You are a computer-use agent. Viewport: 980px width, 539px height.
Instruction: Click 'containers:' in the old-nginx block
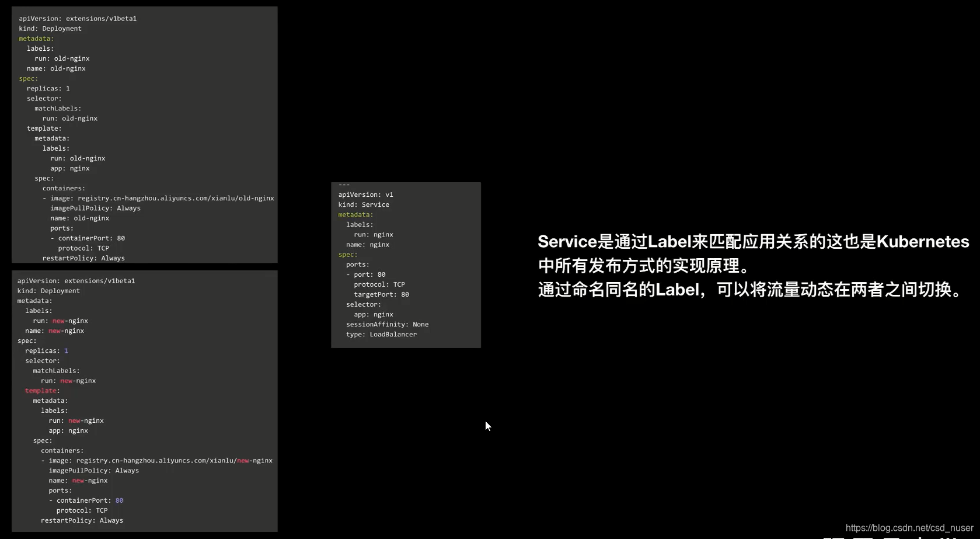coord(64,188)
